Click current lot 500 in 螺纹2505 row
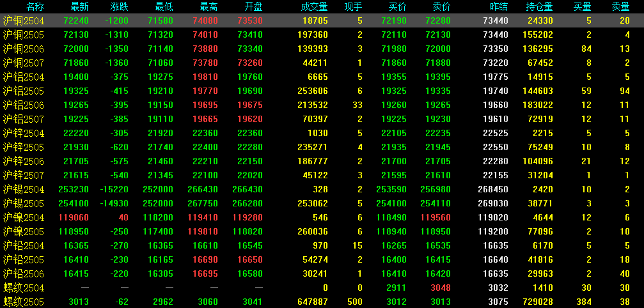This screenshot has height=308, width=644. (x=355, y=302)
